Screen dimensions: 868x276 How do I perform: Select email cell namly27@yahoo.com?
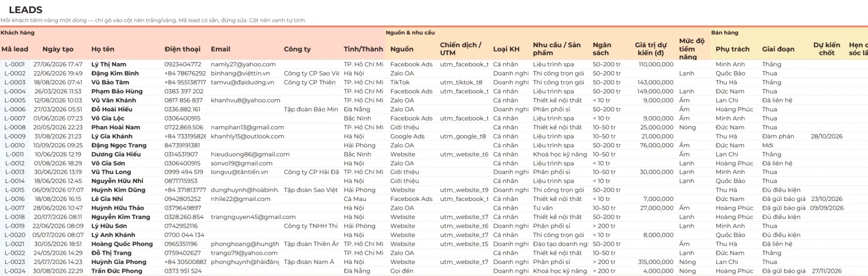(243, 64)
